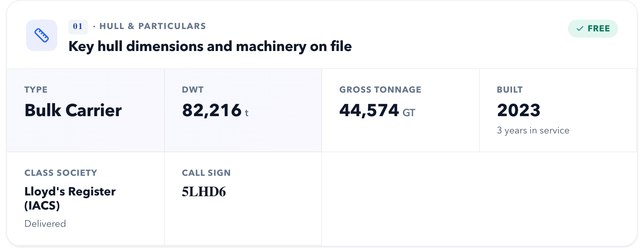644x248 pixels.
Task: Click the 'Delivered' status text
Action: point(45,224)
